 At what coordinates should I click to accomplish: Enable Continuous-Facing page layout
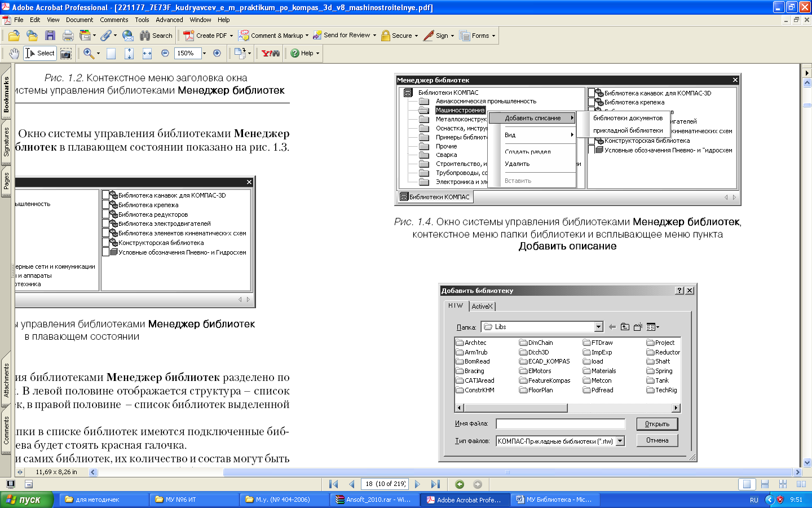click(x=783, y=484)
